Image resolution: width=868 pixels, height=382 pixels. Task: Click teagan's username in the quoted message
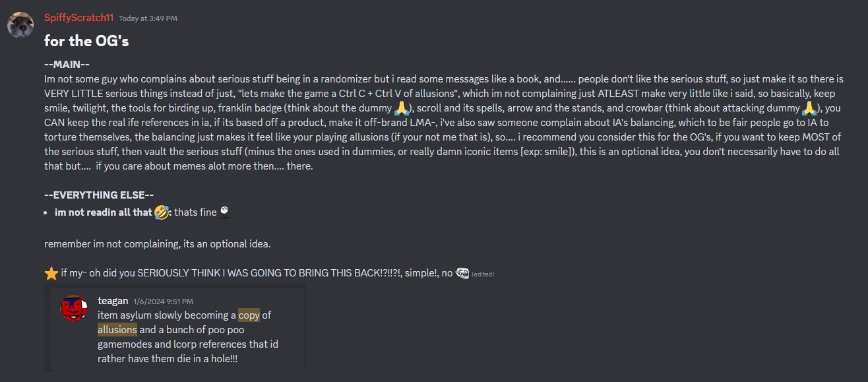113,300
